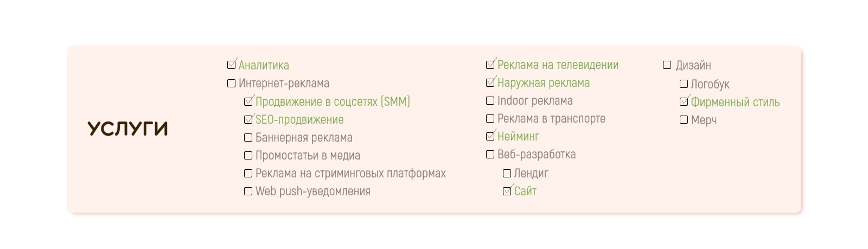This screenshot has width=868, height=249.
Task: Tick the Интернет-реклама checkbox
Action: [232, 84]
